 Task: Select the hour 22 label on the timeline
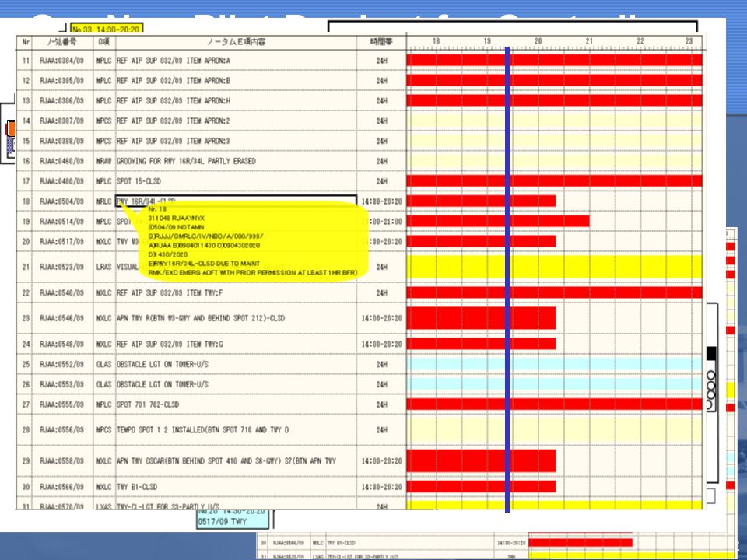[640, 41]
